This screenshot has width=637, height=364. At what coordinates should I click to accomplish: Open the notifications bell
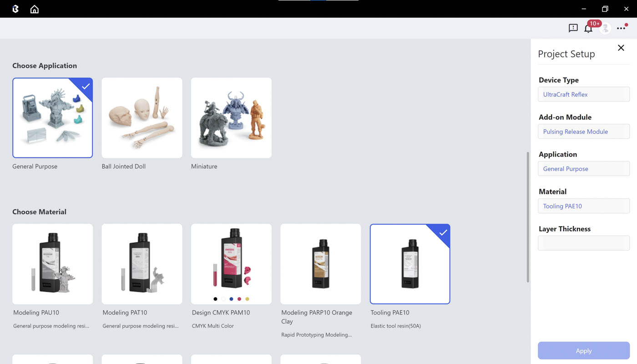click(588, 29)
